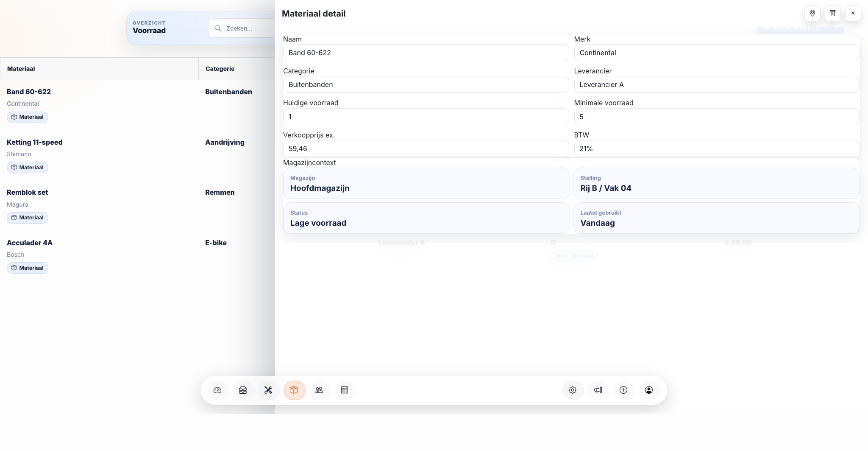Screen dimensions: 868x451
Task: Open settings gear icon in dock
Action: (x=573, y=390)
